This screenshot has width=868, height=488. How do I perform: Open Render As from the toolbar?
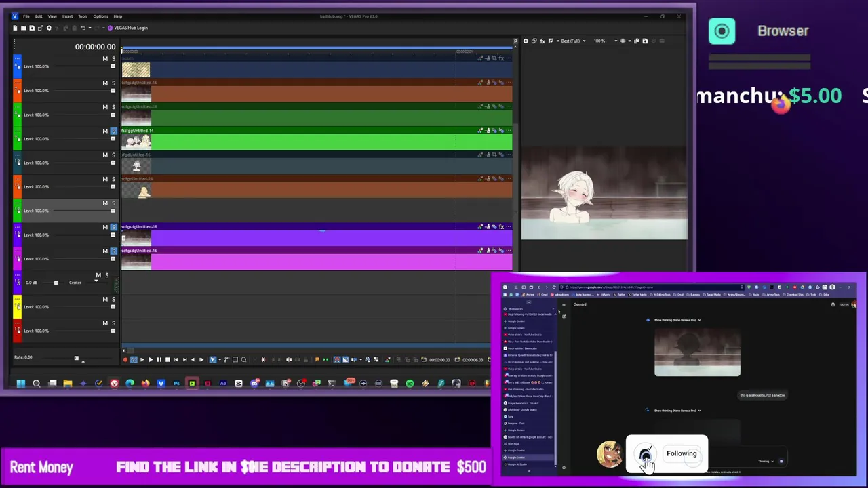point(40,28)
